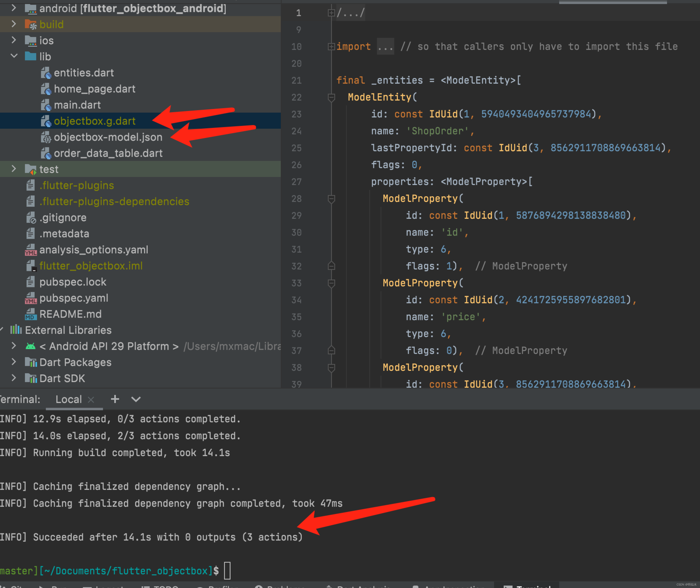700x588 pixels.
Task: Expand the android module folder
Action: coord(14,8)
